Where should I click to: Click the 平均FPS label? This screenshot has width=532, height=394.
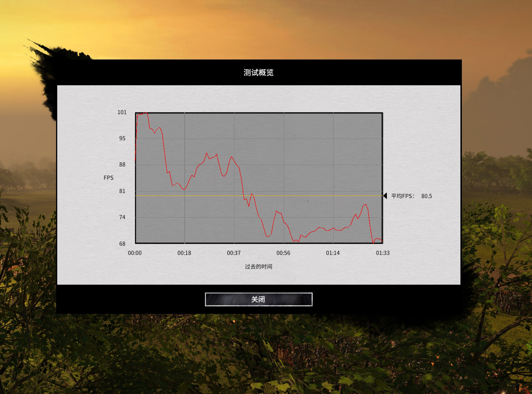pyautogui.click(x=403, y=196)
